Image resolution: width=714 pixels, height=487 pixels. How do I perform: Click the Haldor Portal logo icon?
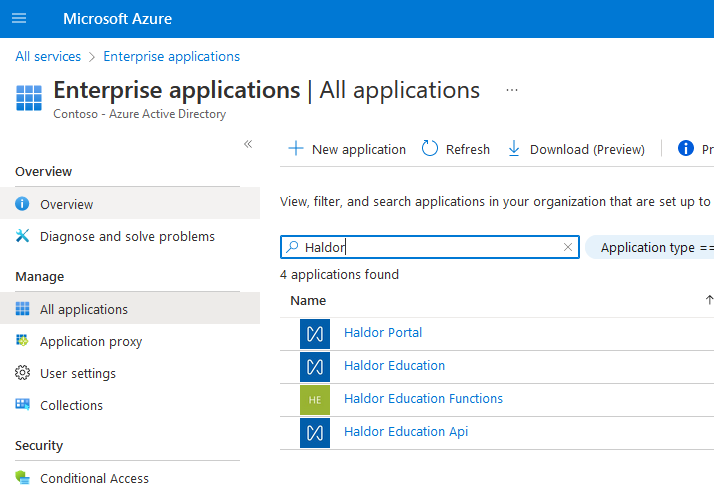[x=315, y=334]
